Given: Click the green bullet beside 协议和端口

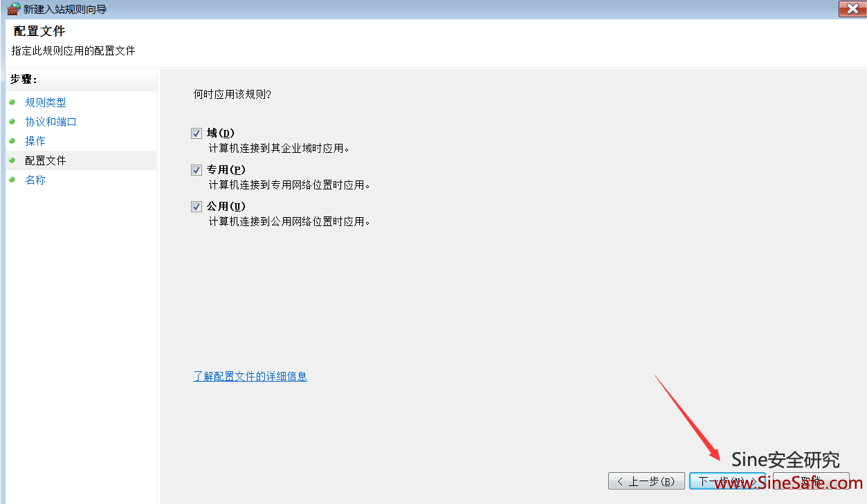Looking at the screenshot, I should pyautogui.click(x=12, y=122).
